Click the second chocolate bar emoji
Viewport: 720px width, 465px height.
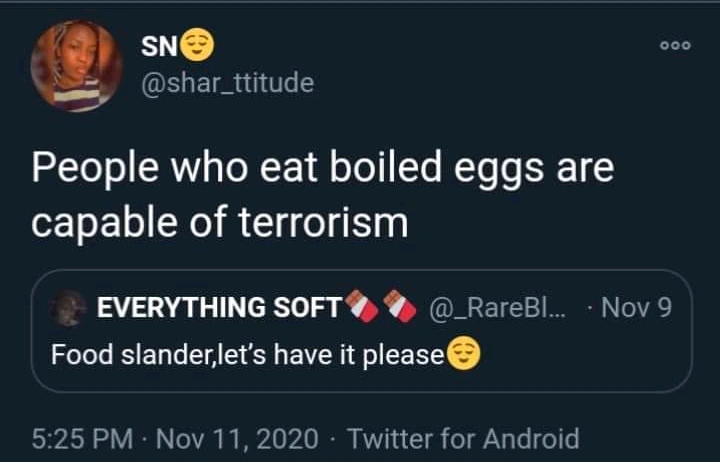[400, 307]
